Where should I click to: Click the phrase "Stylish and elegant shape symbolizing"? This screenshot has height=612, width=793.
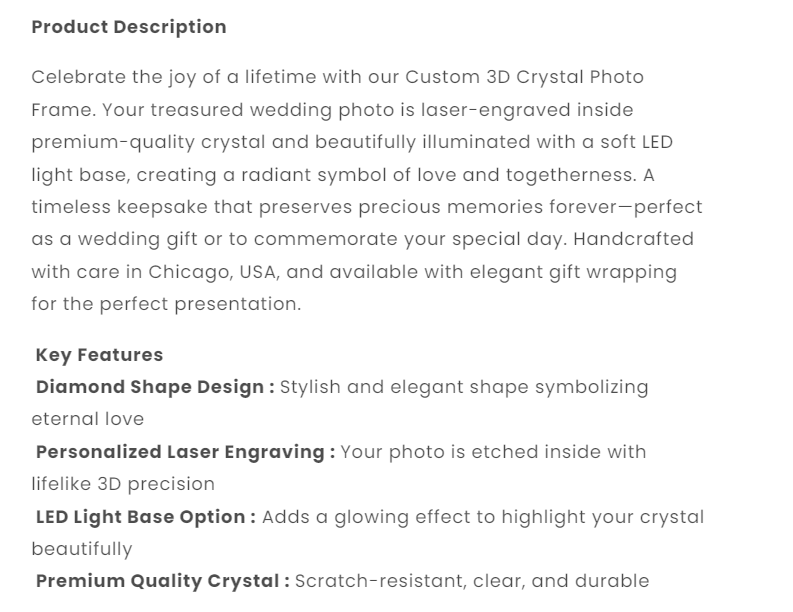464,387
